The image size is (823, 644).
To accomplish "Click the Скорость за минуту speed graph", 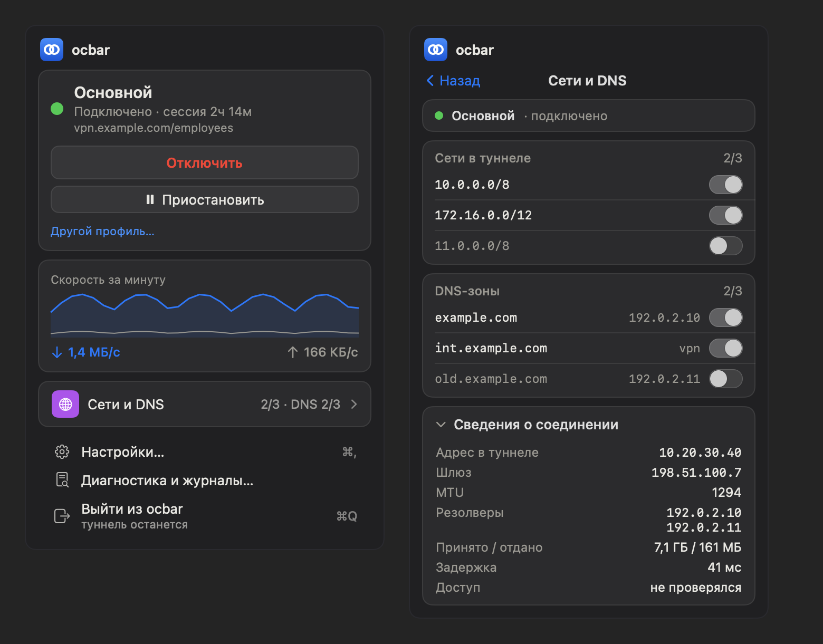I will [205, 314].
